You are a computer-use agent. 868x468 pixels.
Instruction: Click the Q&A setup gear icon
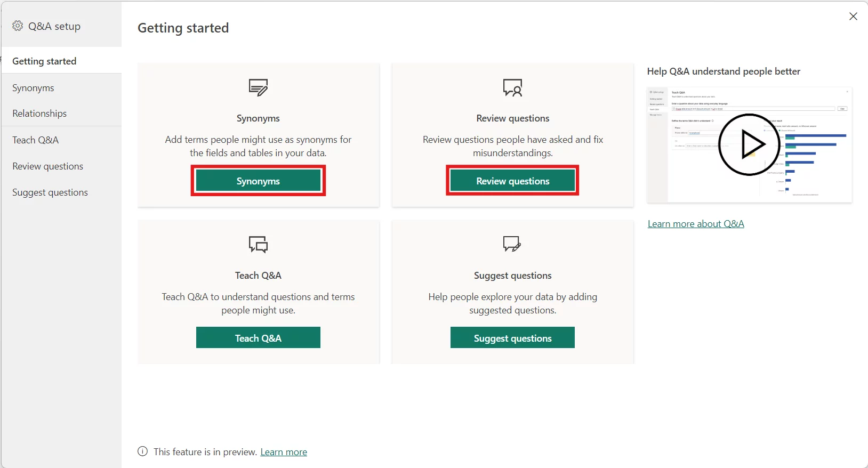tap(18, 26)
